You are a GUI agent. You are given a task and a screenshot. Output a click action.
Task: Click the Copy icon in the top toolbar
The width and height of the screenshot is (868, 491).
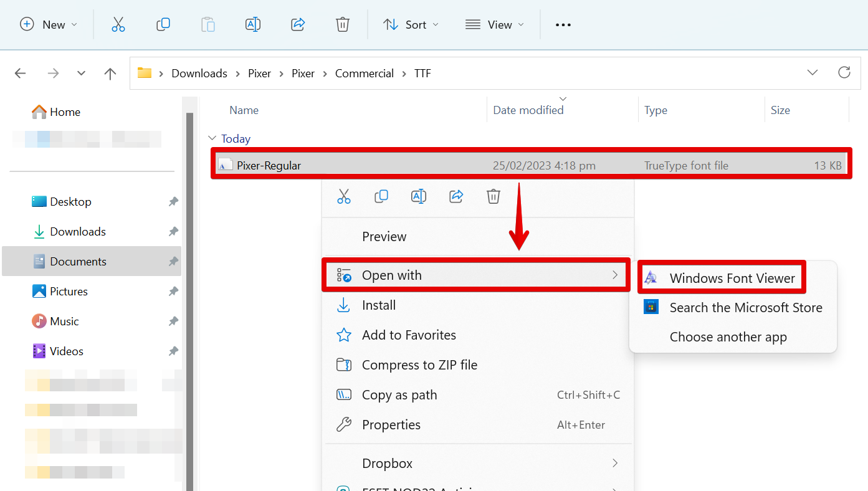point(163,25)
